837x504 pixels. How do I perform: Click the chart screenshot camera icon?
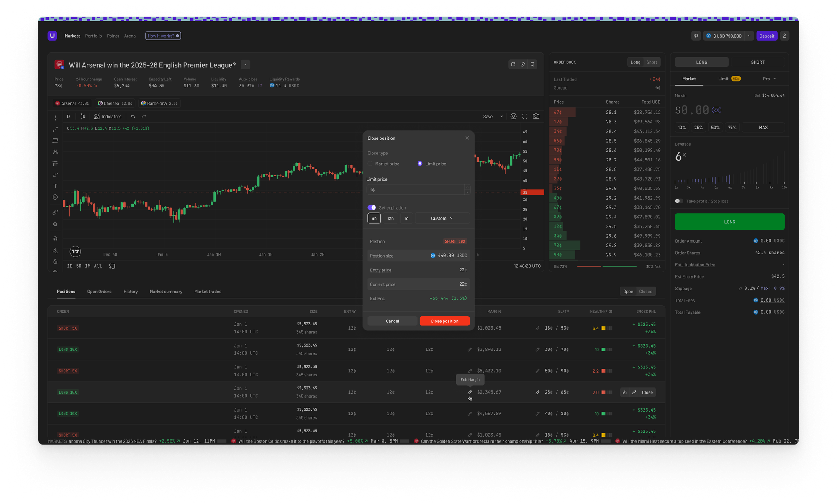pyautogui.click(x=536, y=116)
